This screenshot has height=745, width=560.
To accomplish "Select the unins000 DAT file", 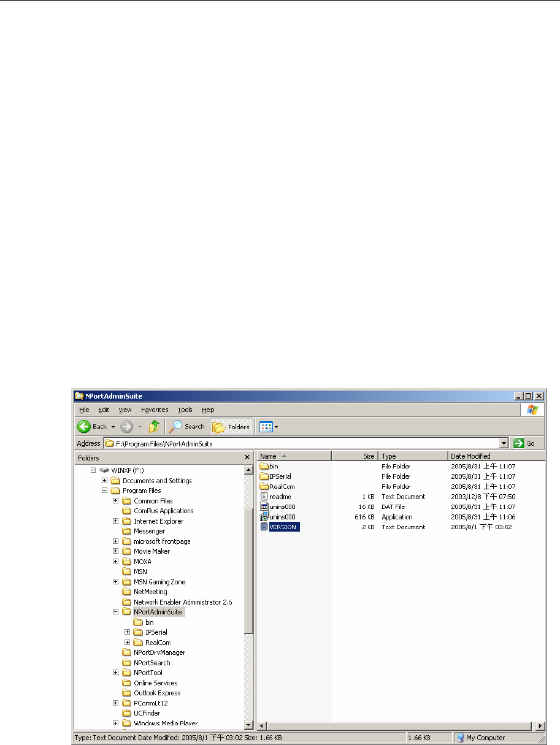I will tap(278, 507).
